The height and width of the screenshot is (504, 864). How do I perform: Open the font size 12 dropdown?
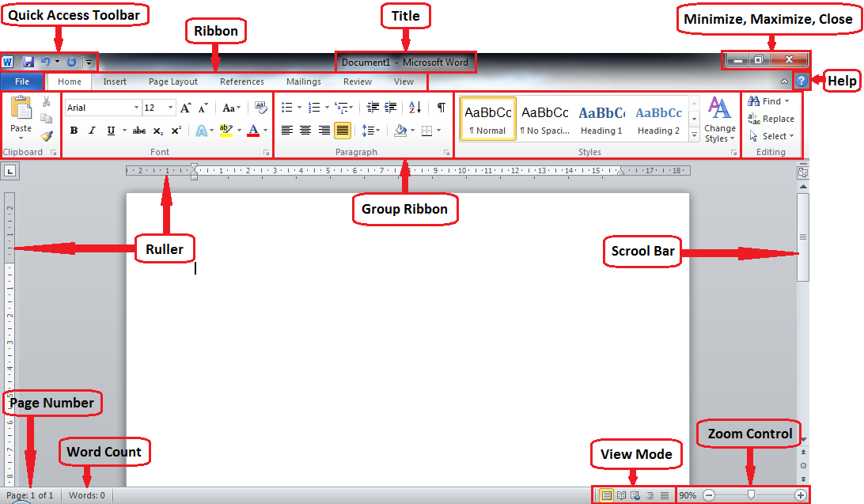click(x=170, y=108)
